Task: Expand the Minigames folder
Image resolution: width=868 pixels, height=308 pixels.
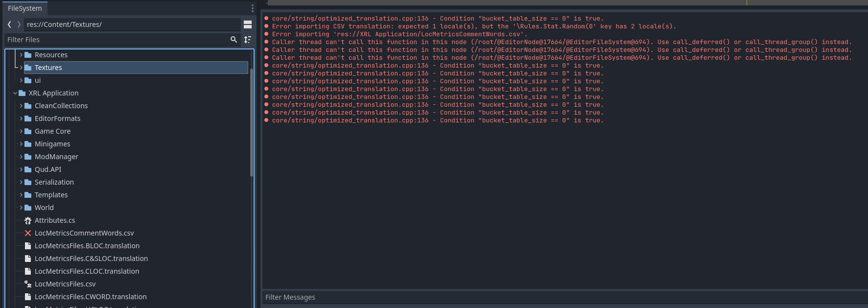Action: (x=21, y=144)
